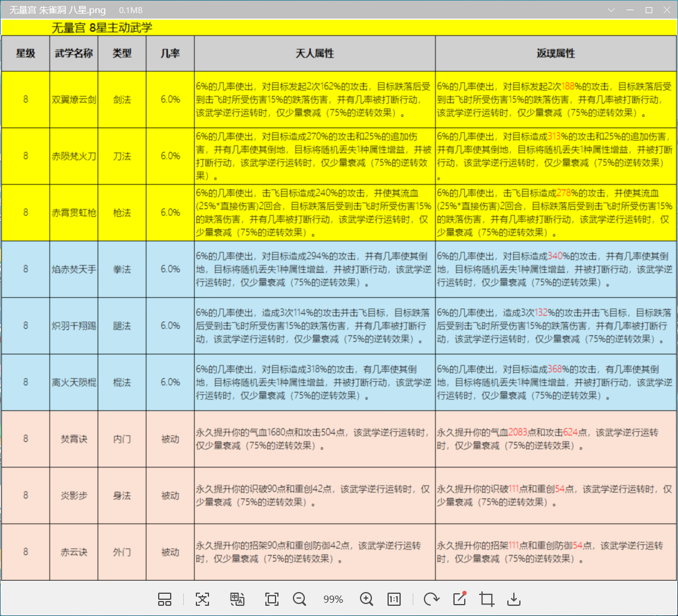
Task: Toggle 1:1 actual size display
Action: click(x=394, y=599)
